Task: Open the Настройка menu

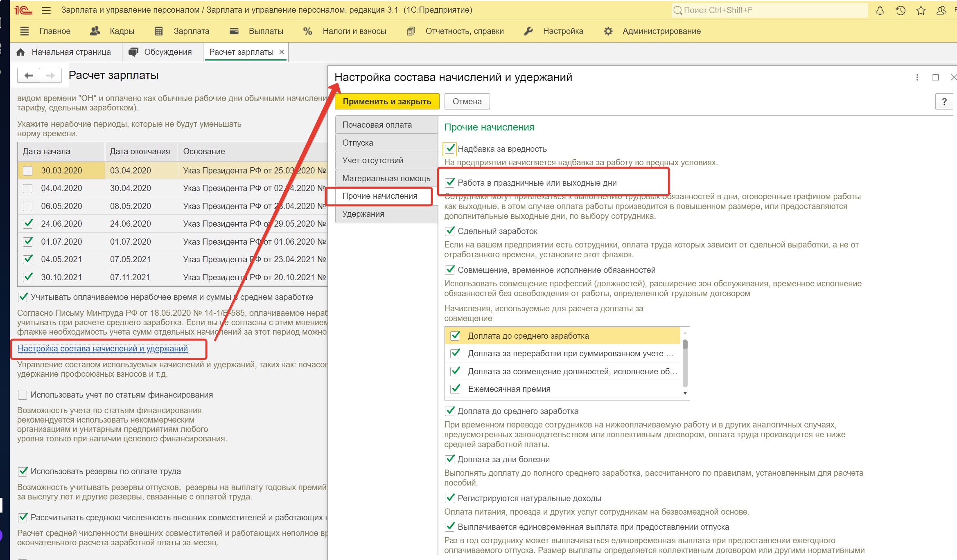Action: (563, 31)
